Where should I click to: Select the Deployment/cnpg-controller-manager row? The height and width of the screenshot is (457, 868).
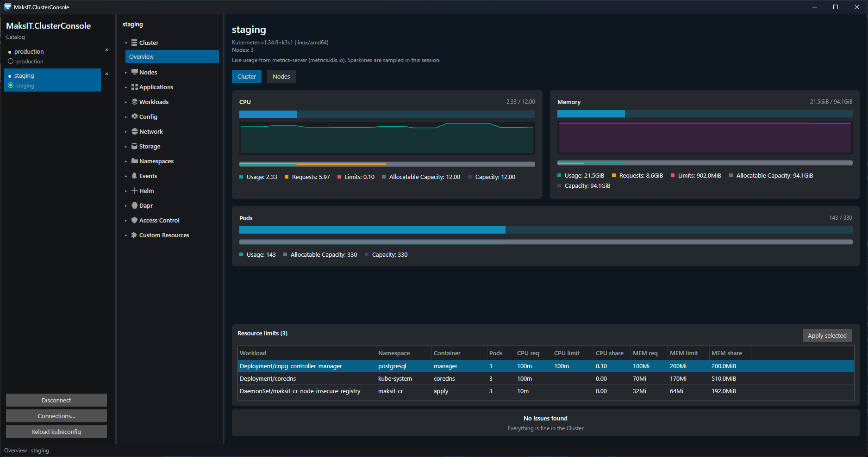point(546,366)
